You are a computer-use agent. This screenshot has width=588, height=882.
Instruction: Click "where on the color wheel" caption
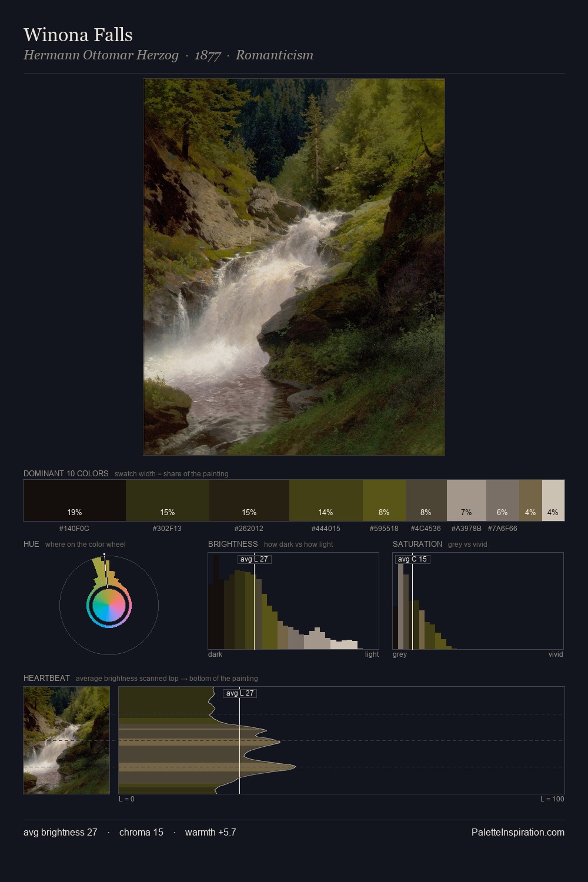(x=85, y=544)
